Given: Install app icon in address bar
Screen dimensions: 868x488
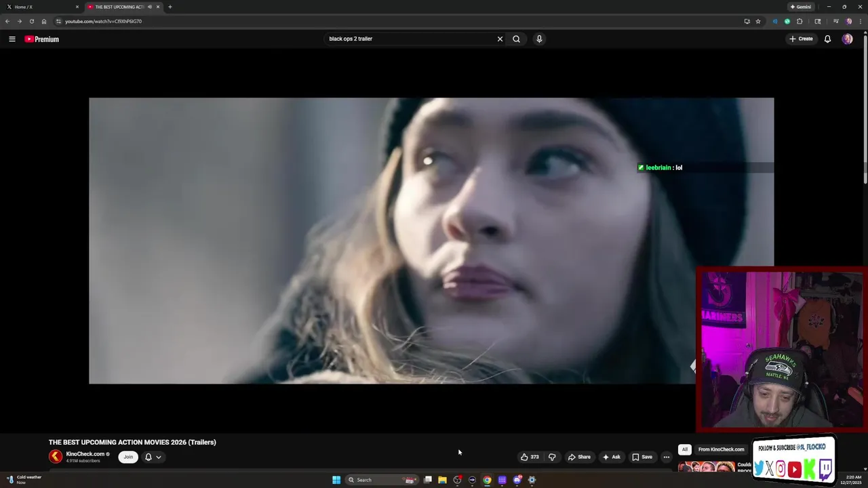Looking at the screenshot, I should 747,21.
